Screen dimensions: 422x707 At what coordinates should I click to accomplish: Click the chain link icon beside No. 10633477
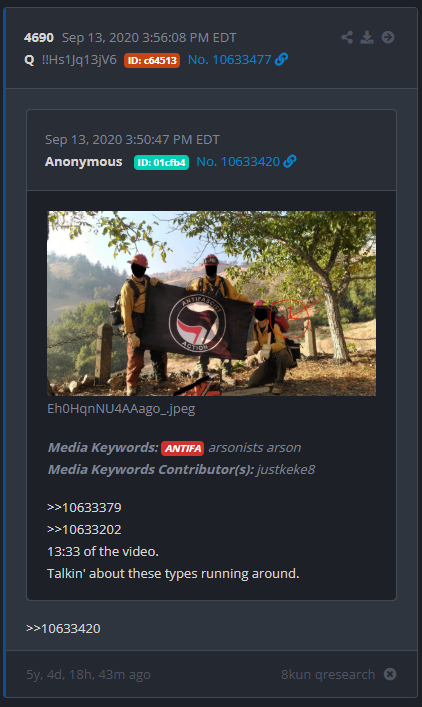(x=281, y=59)
